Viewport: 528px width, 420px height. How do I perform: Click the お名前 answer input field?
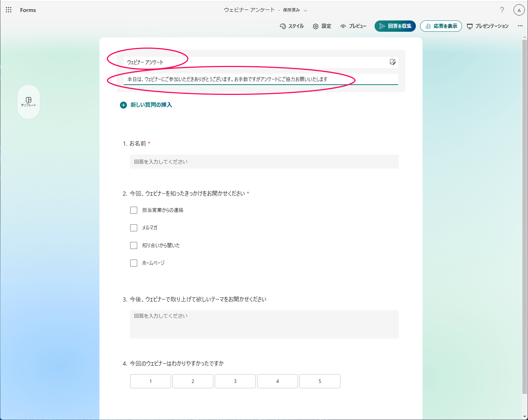coord(264,162)
